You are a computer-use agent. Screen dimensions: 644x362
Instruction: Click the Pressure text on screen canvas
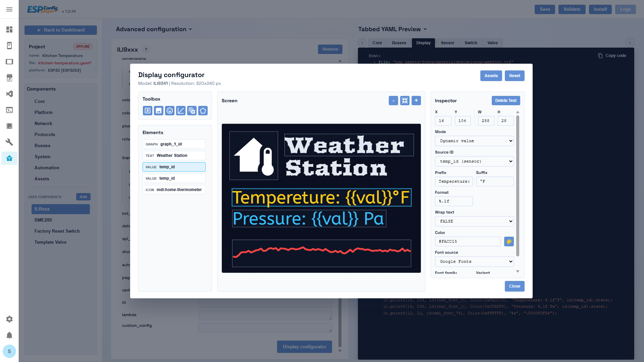(x=309, y=219)
